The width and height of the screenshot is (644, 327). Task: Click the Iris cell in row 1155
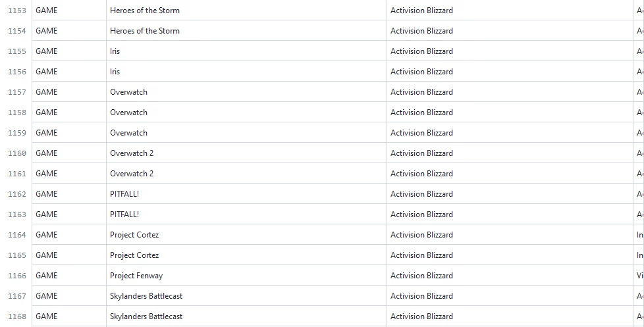[x=246, y=51]
